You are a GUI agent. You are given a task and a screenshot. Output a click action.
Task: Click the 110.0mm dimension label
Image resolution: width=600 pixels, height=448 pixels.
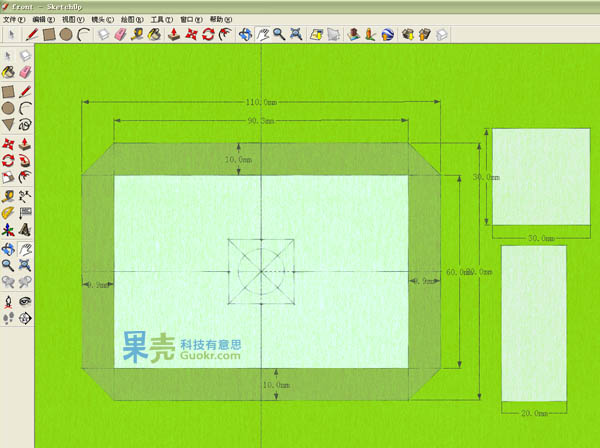pyautogui.click(x=261, y=102)
